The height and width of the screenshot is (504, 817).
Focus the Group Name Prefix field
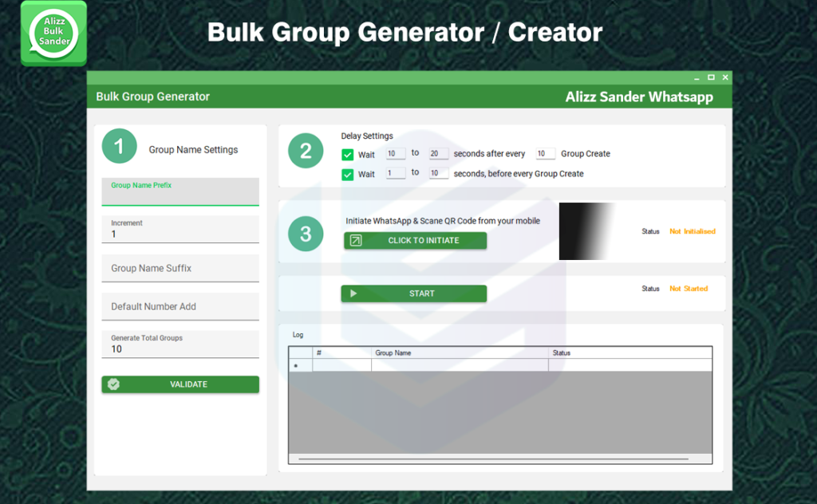click(x=180, y=192)
